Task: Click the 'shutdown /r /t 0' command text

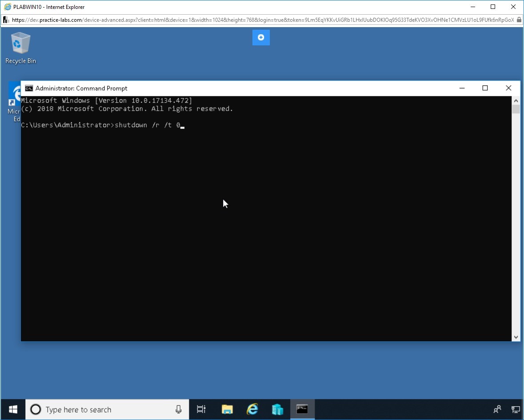Action: tap(148, 125)
